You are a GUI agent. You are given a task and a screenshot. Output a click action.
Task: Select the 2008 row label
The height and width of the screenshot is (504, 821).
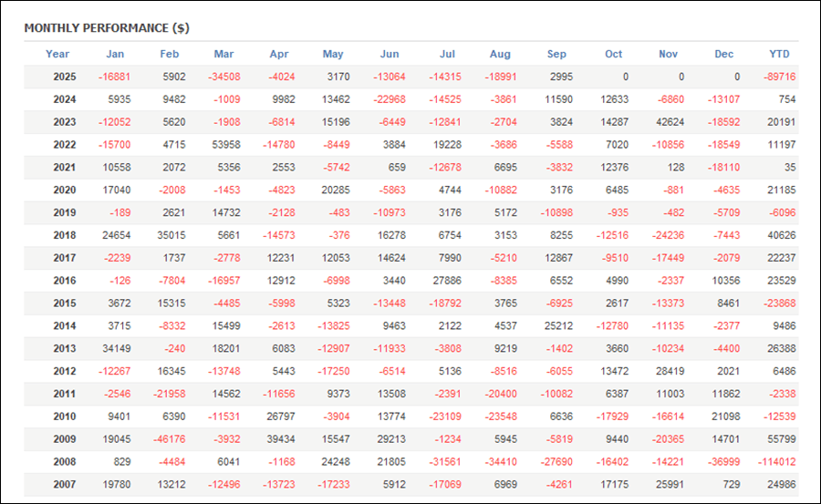pos(64,462)
